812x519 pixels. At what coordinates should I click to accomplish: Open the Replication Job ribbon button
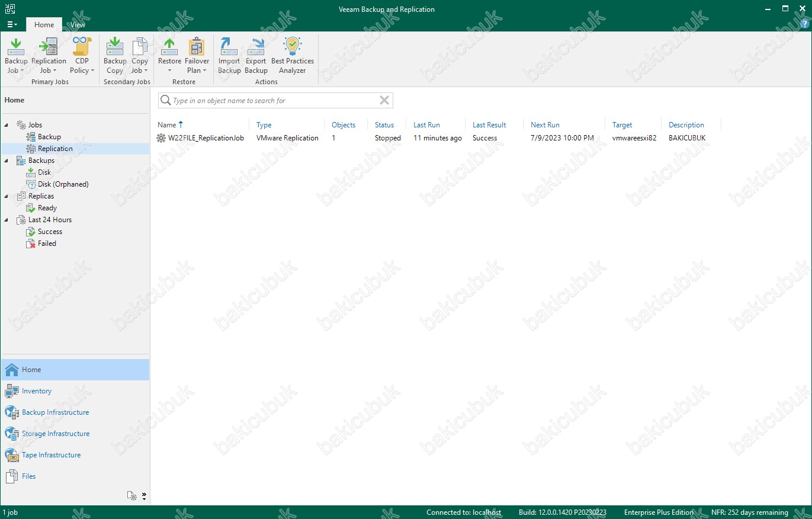(x=49, y=55)
